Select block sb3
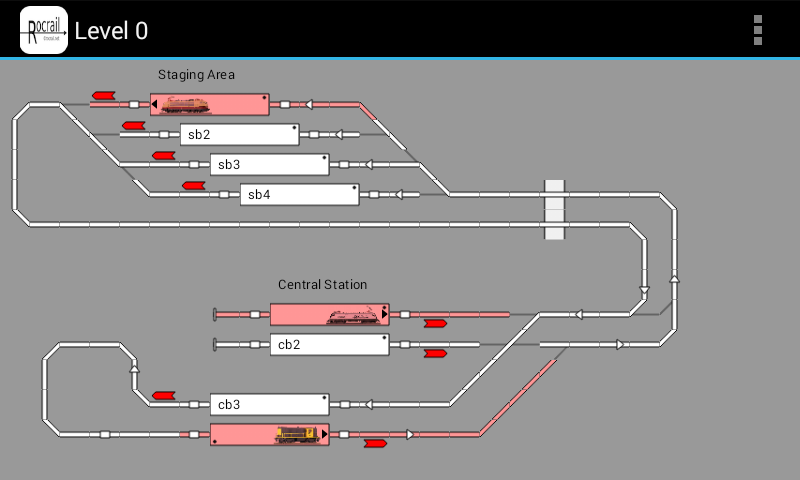This screenshot has height=480, width=800. point(269,164)
